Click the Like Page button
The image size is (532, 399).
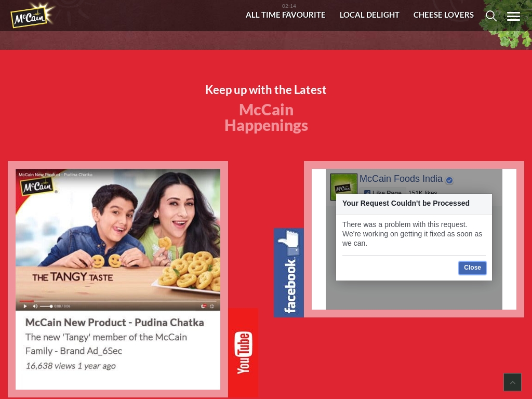coord(383,192)
